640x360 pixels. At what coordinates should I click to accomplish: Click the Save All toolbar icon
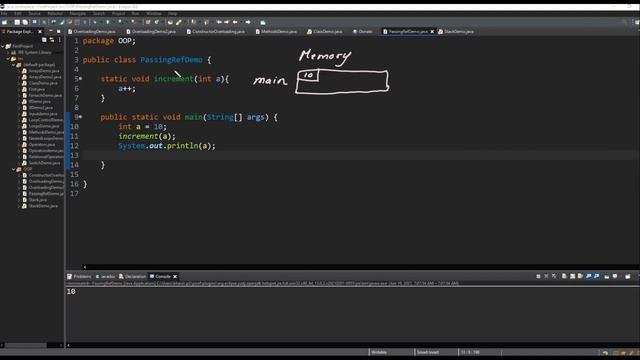point(25,22)
